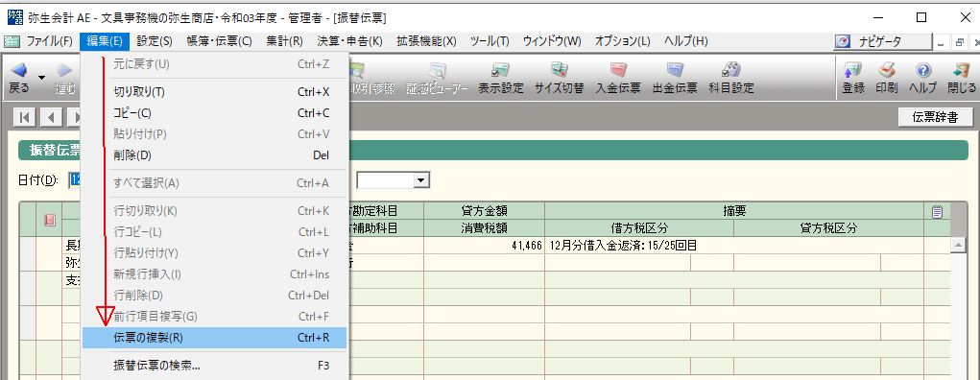Click the memo icon at table header right
The height and width of the screenshot is (380, 980).
[937, 211]
